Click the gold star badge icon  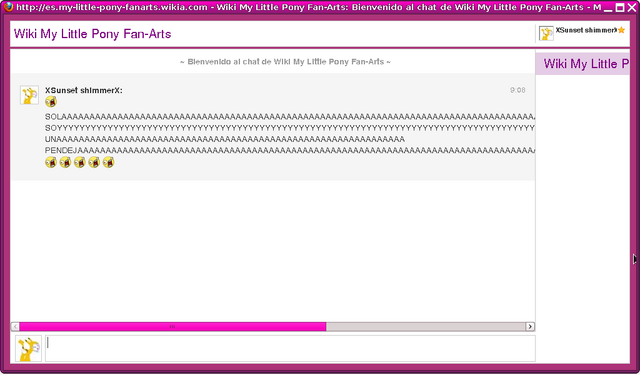[621, 30]
